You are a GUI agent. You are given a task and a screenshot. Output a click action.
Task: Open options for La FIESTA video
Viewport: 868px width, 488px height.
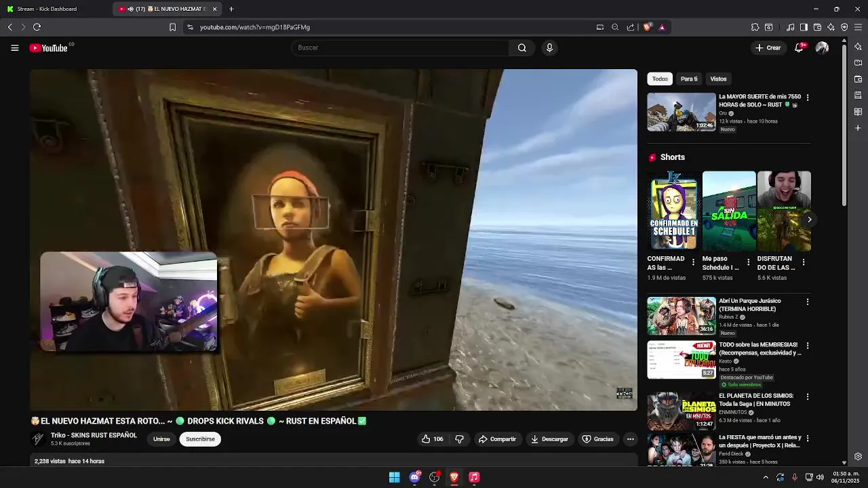pos(807,439)
